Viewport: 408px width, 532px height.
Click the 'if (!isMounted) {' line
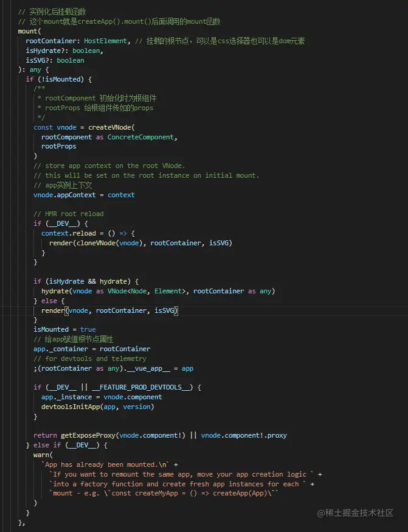[58, 79]
